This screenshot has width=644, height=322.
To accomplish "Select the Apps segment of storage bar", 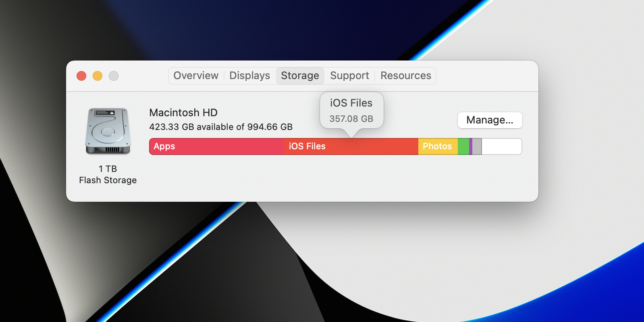I will click(217, 146).
